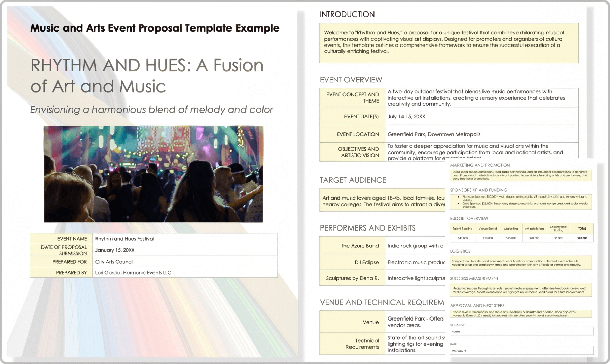The height and width of the screenshot is (364, 610).
Task: Select the "$5,000" budget amount
Action: click(558, 238)
